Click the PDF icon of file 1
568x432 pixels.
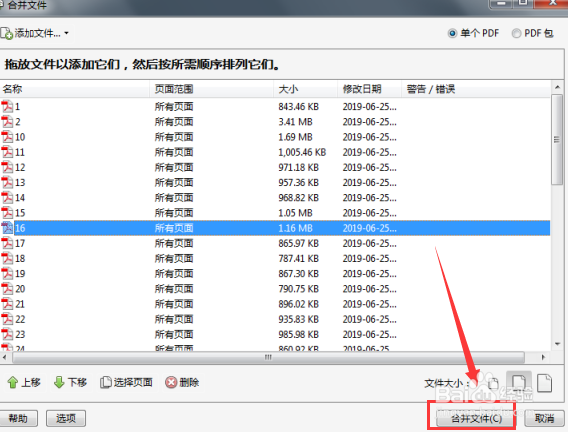tap(7, 107)
